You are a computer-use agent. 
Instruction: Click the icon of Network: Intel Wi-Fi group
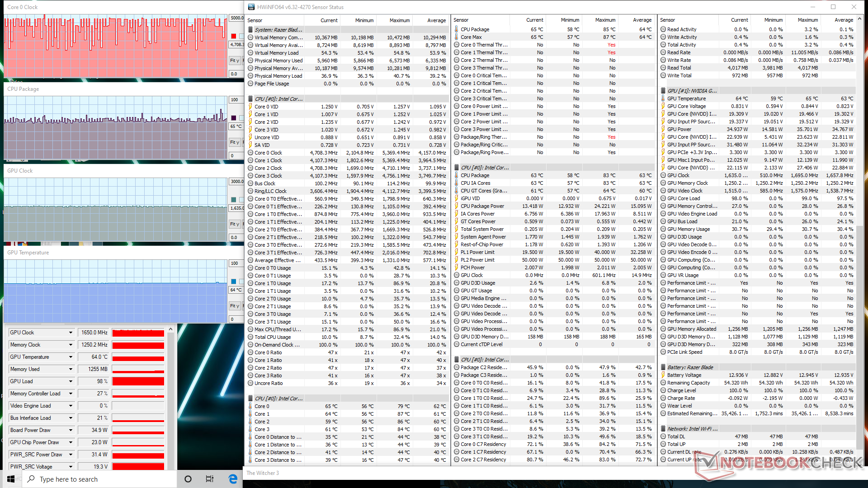[663, 429]
